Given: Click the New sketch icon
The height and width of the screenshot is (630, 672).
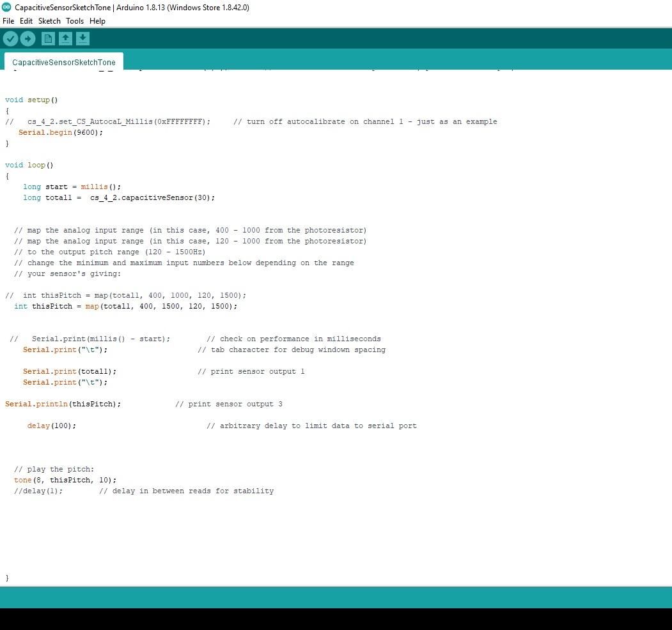Looking at the screenshot, I should click(x=48, y=38).
